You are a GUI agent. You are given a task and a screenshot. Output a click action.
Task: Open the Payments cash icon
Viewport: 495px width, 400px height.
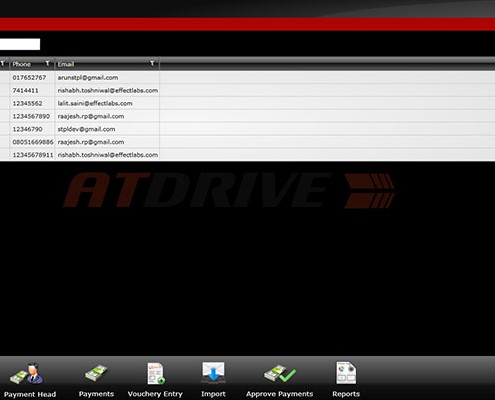pyautogui.click(x=96, y=373)
